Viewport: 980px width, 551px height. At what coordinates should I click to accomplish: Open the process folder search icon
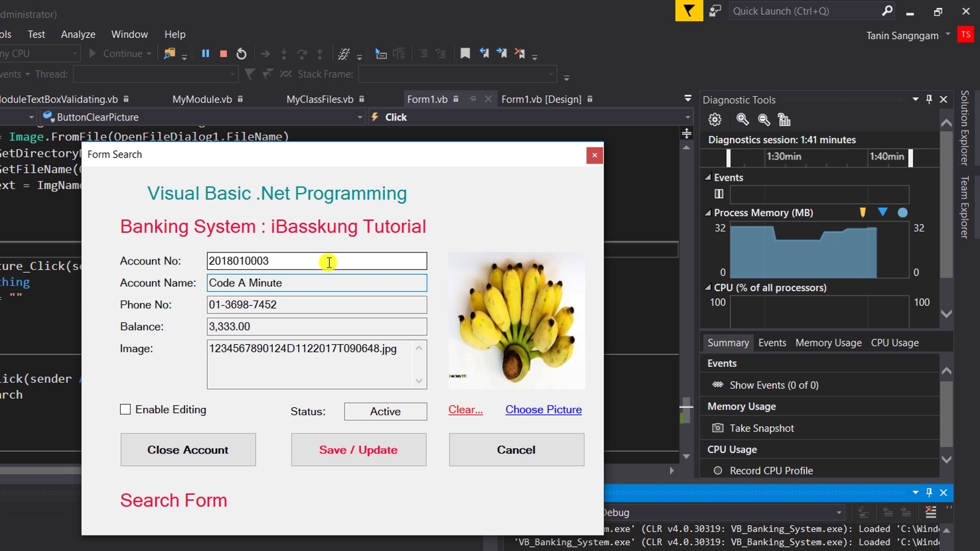(x=169, y=54)
